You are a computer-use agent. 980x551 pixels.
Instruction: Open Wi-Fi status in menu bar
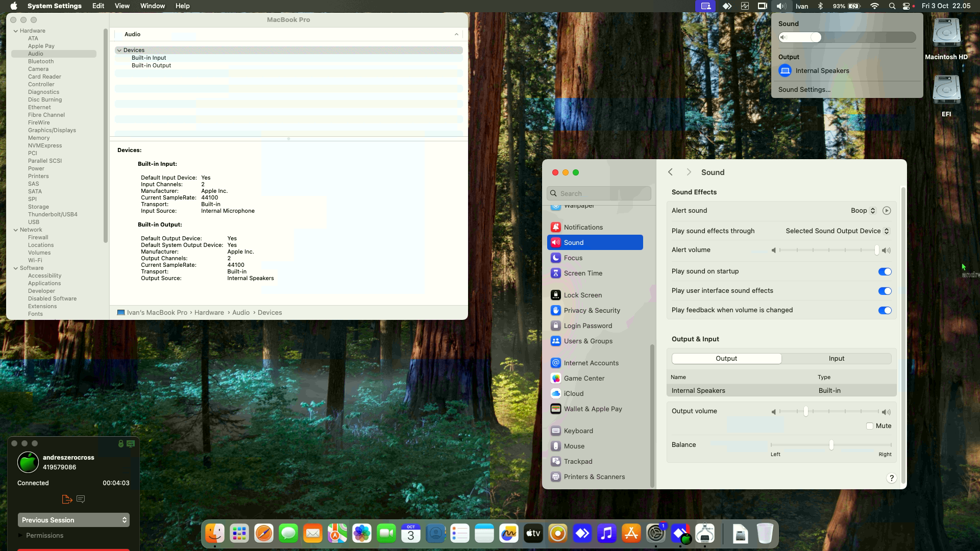[x=874, y=6]
